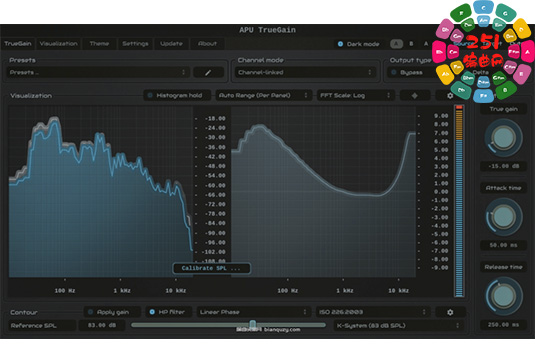Click the 83.00 dB reference SPL field
The image size is (535, 363).
(x=102, y=325)
